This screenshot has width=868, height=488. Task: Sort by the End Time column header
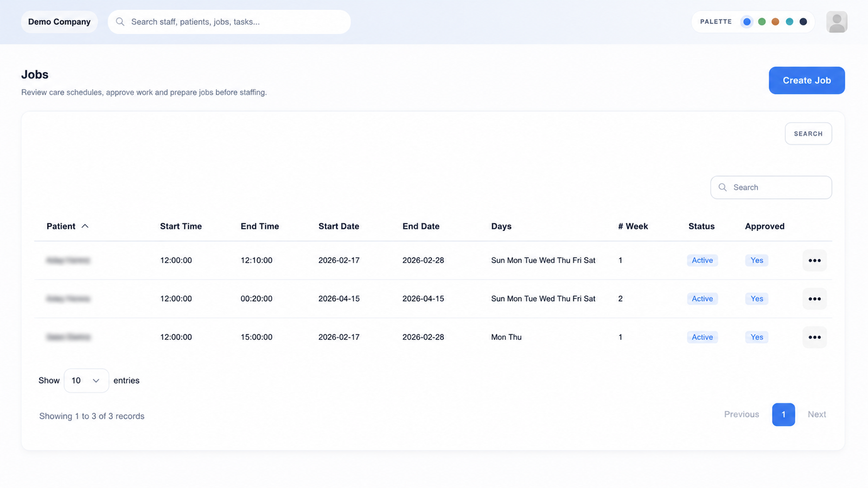[260, 226]
